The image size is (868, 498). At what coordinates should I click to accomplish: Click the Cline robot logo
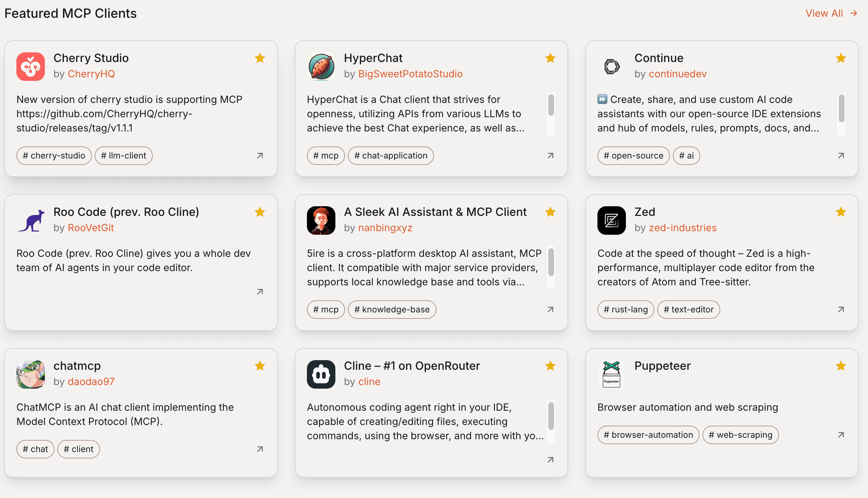click(x=321, y=374)
